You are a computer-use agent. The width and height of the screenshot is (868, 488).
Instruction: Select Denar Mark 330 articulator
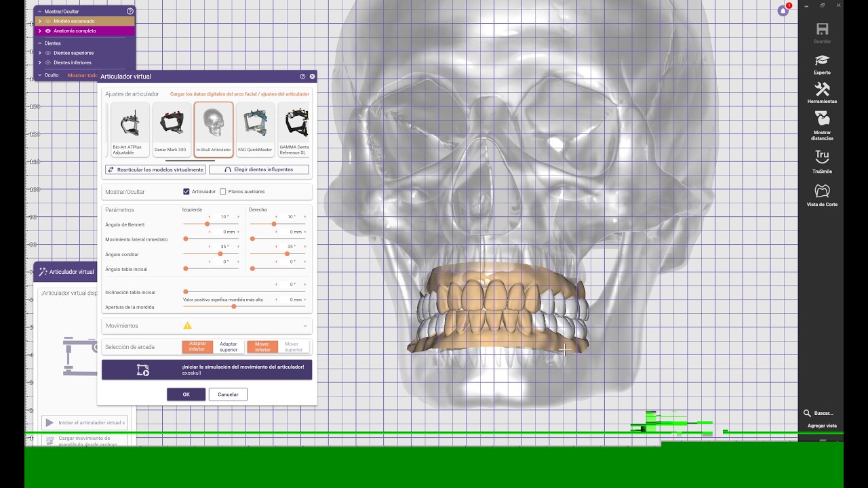pyautogui.click(x=172, y=129)
